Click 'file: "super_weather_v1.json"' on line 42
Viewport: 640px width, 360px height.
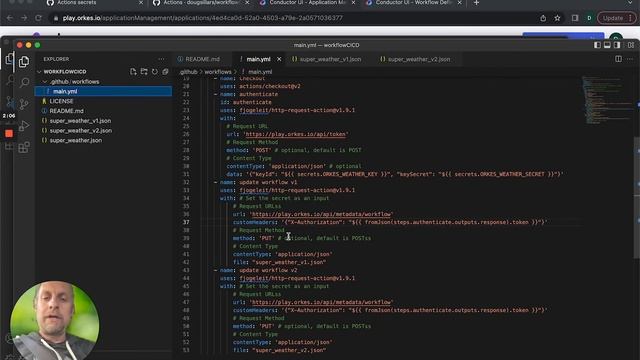click(x=280, y=262)
